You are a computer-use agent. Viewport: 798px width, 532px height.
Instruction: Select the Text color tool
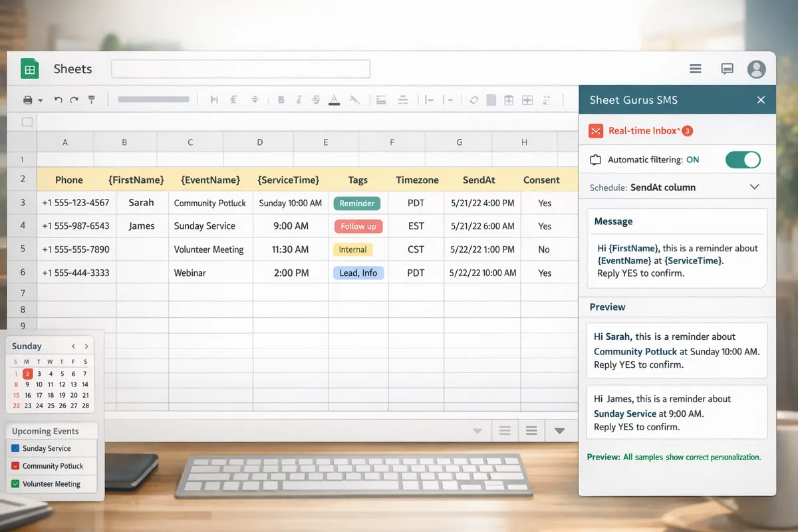point(333,98)
